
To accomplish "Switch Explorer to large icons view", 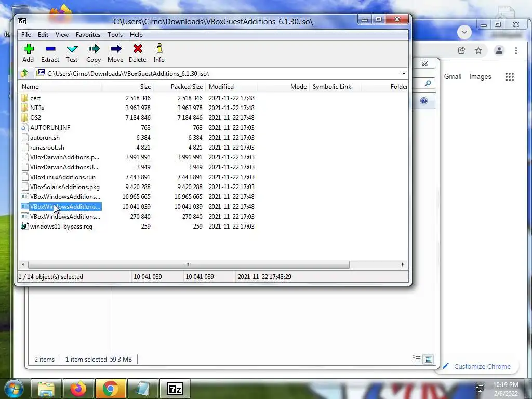I will click(429, 359).
